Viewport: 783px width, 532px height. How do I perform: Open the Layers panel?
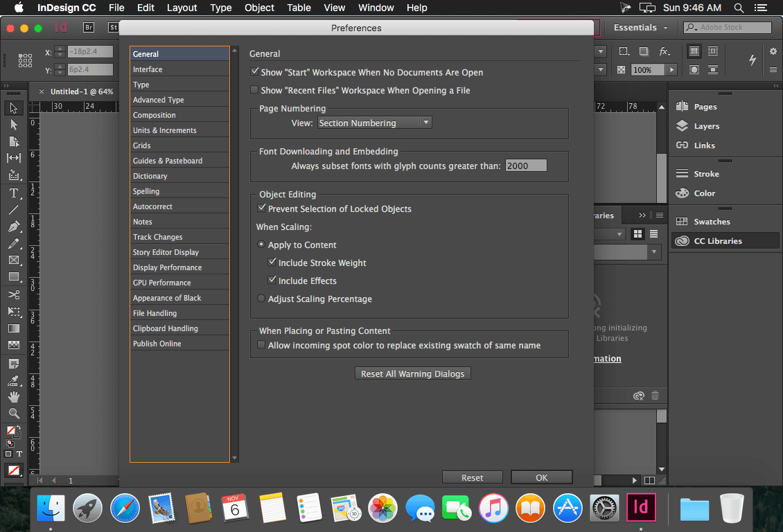click(x=707, y=126)
